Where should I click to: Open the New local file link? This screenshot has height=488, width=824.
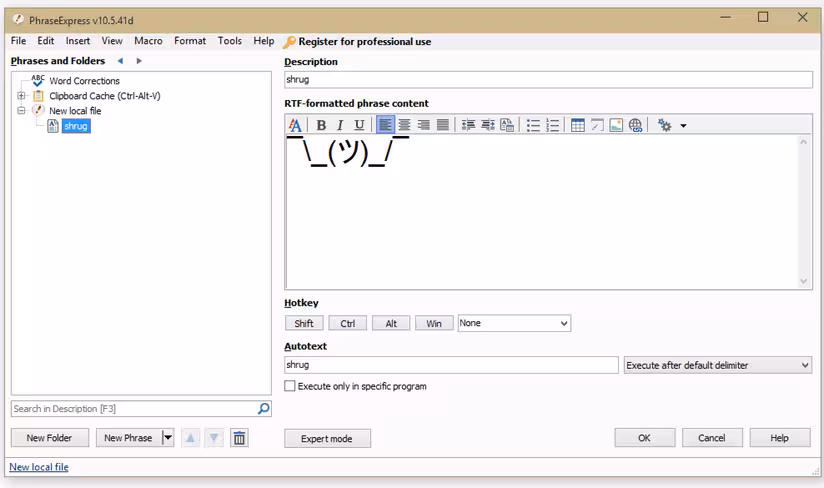click(x=39, y=467)
